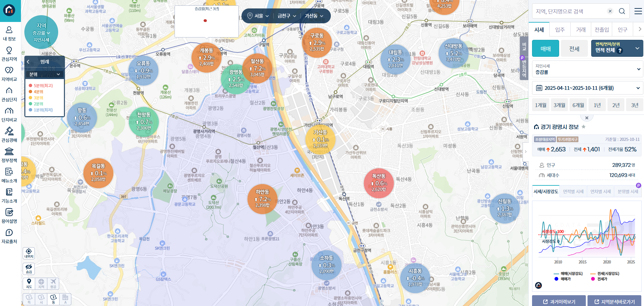Click 과거이력보기 button
The image size is (644, 306).
click(x=559, y=301)
